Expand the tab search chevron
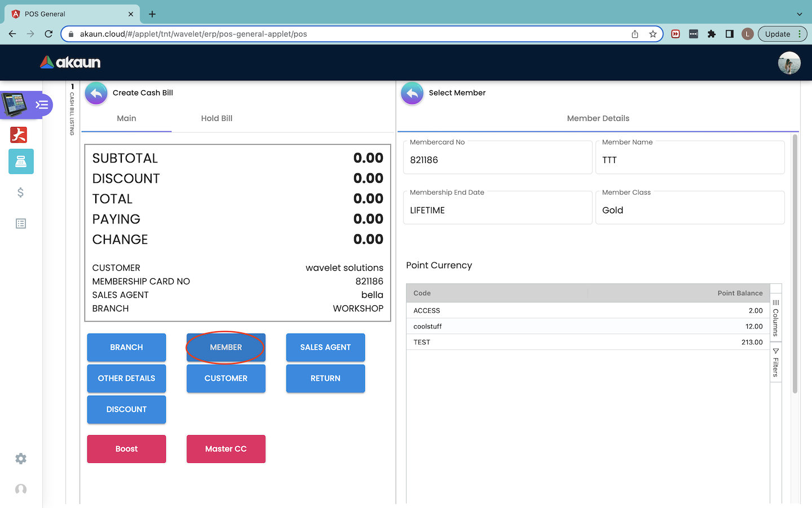 pyautogui.click(x=800, y=14)
